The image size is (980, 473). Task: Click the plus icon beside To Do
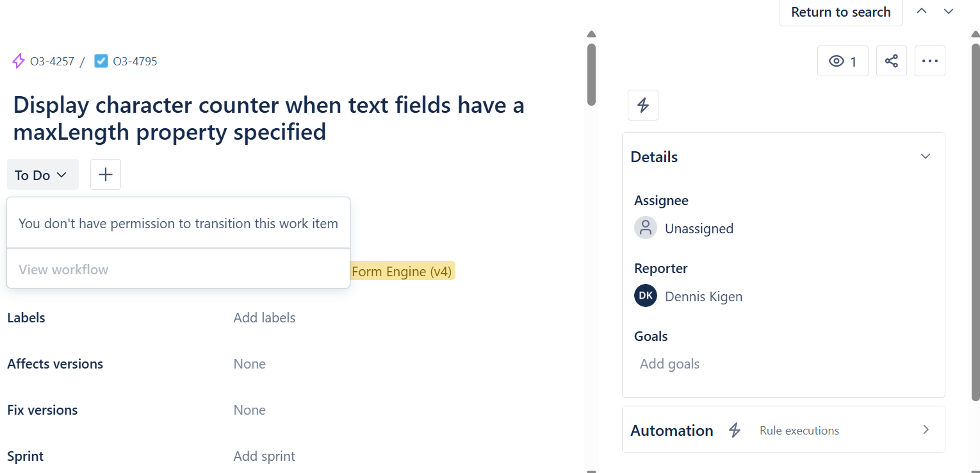coord(106,174)
